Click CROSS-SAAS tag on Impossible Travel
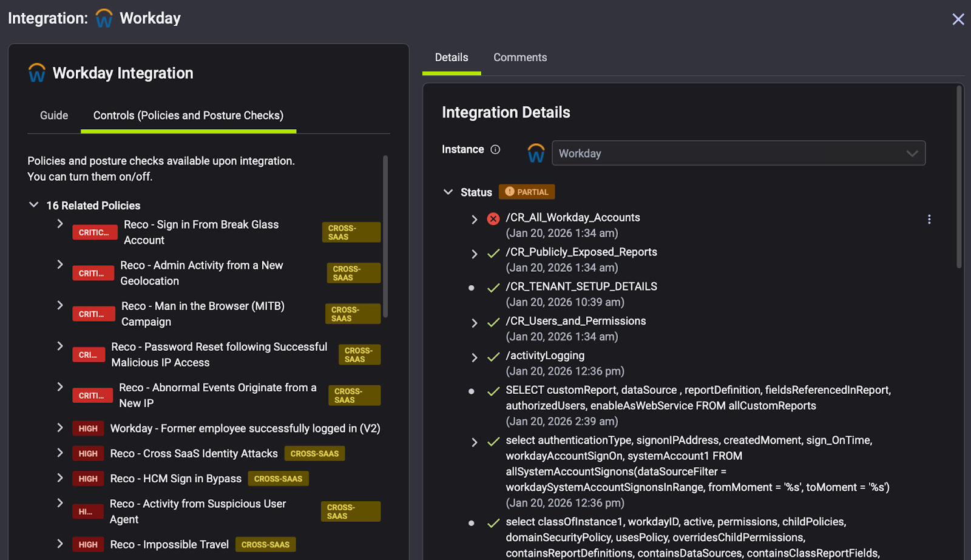This screenshot has width=971, height=560. pyautogui.click(x=265, y=545)
